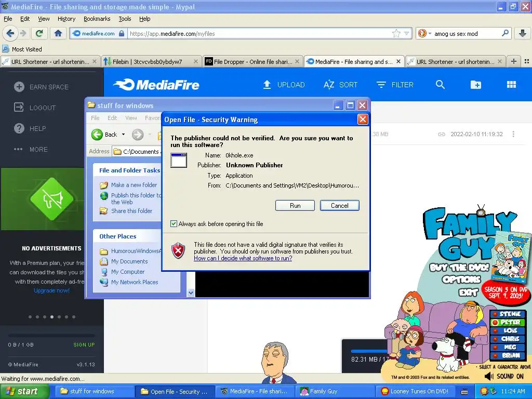The height and width of the screenshot is (399, 532).
Task: Open the browser History menu
Action: tap(66, 19)
